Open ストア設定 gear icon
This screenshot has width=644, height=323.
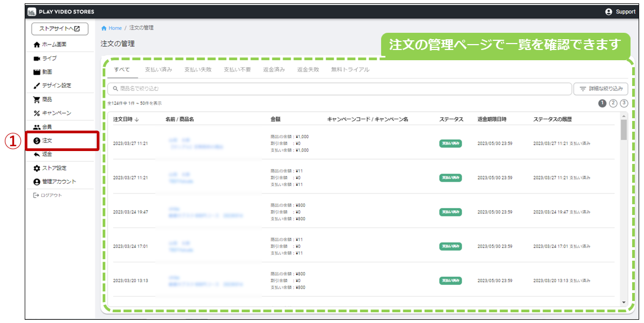pyautogui.click(x=37, y=168)
